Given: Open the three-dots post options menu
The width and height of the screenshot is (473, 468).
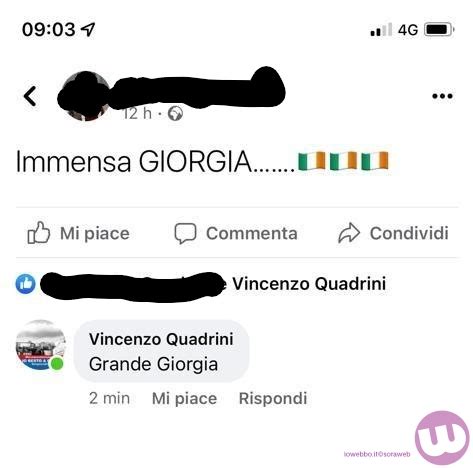Looking at the screenshot, I should click(x=442, y=96).
